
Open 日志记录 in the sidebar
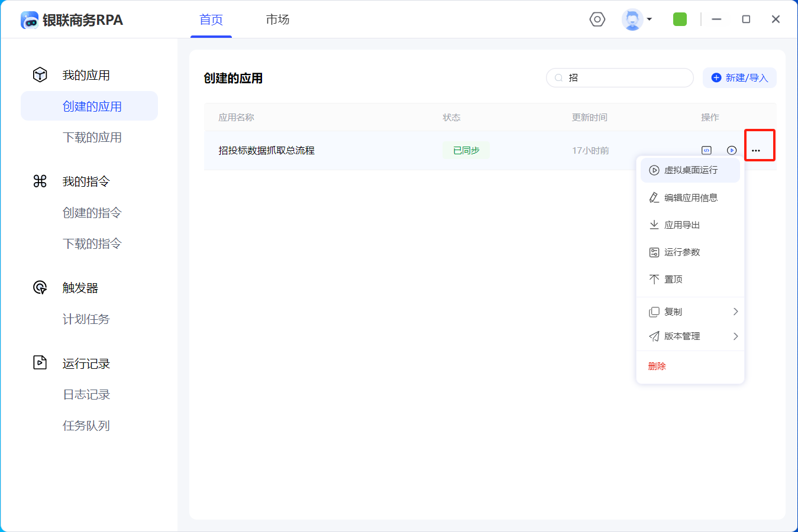point(86,394)
